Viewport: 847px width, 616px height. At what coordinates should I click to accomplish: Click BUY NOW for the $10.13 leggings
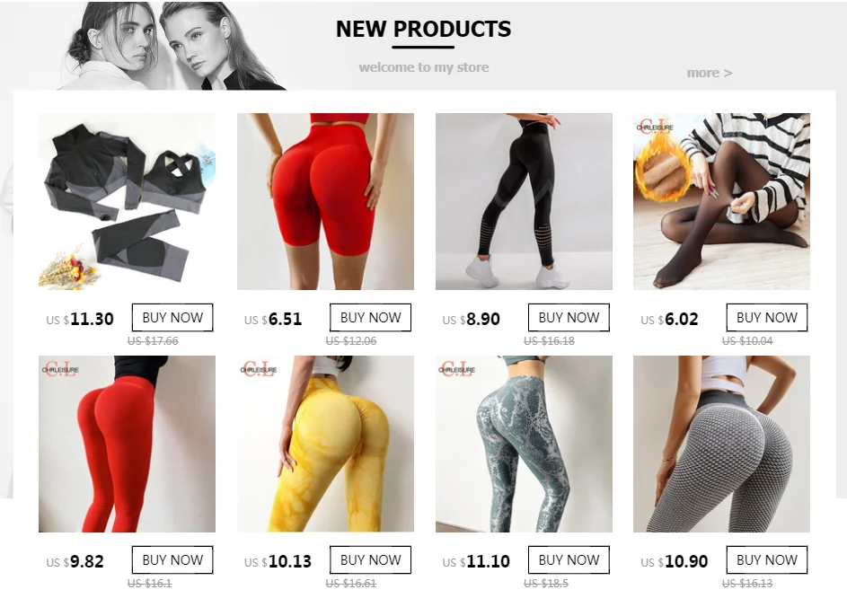371,559
